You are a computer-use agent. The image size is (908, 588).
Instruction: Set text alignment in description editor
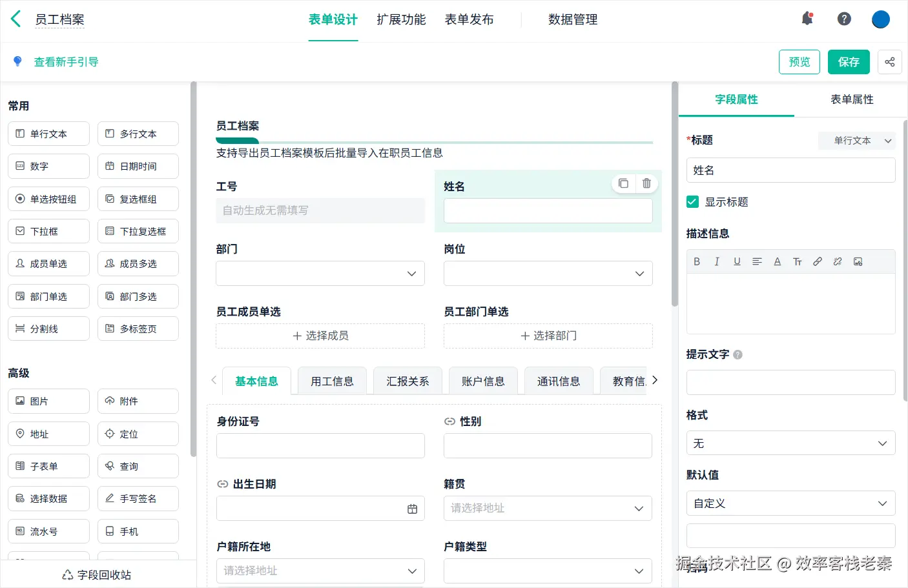(757, 261)
